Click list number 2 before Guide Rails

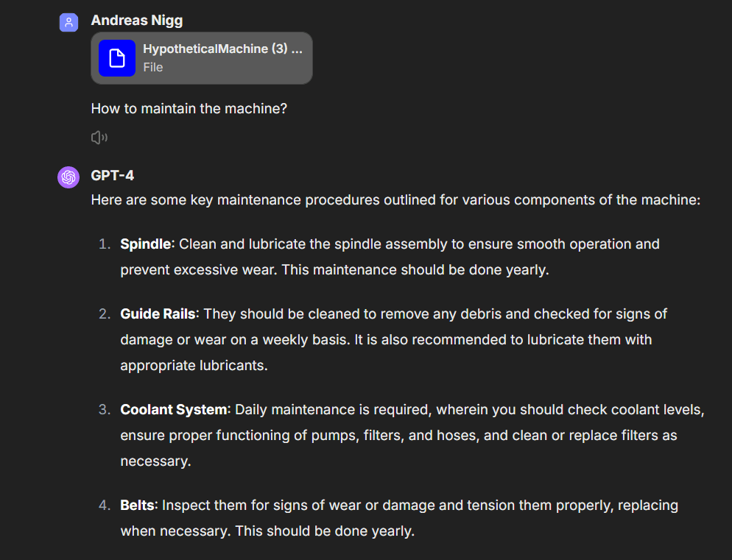coord(105,314)
